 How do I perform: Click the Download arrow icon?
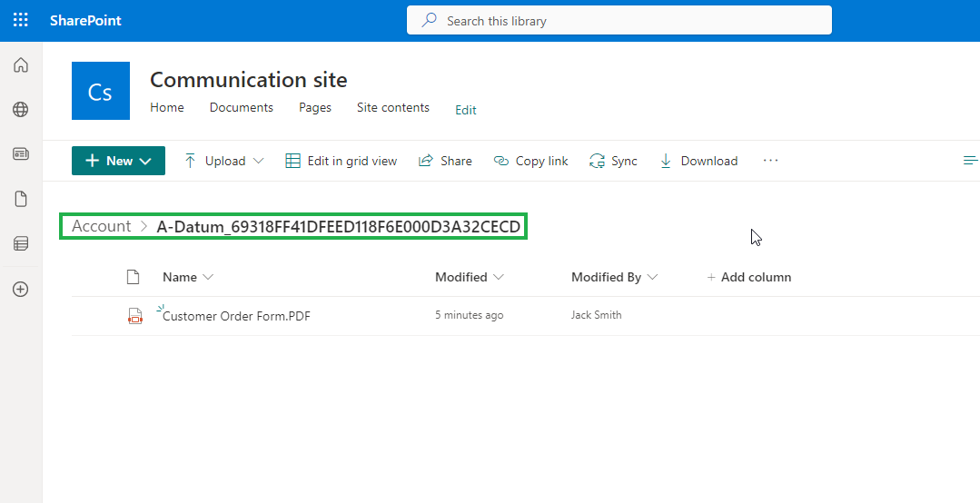(666, 162)
